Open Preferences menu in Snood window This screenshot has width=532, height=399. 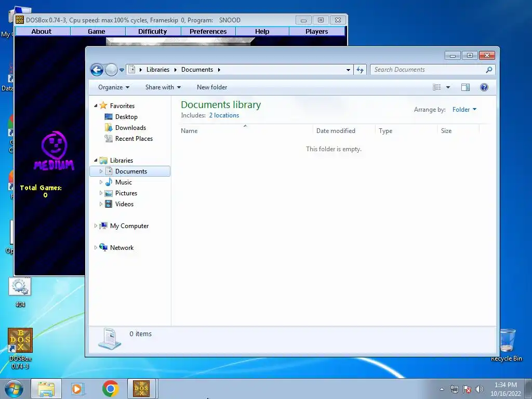208,32
